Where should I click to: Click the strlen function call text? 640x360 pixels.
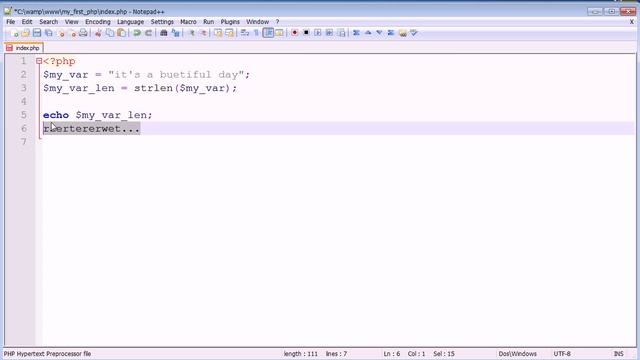153,88
